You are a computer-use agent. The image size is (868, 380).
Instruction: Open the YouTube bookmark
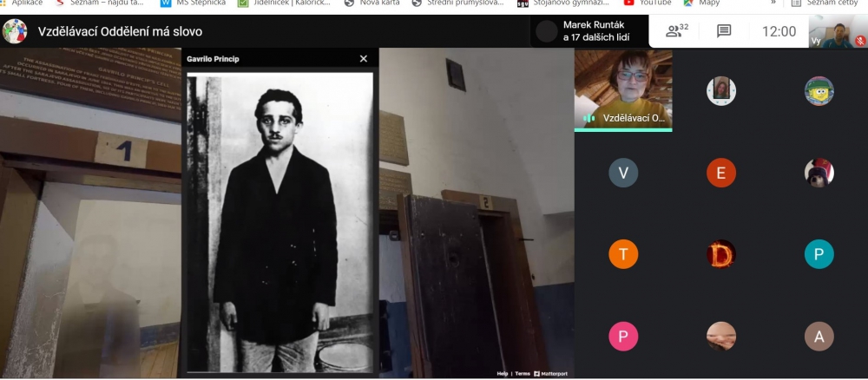coord(648,3)
